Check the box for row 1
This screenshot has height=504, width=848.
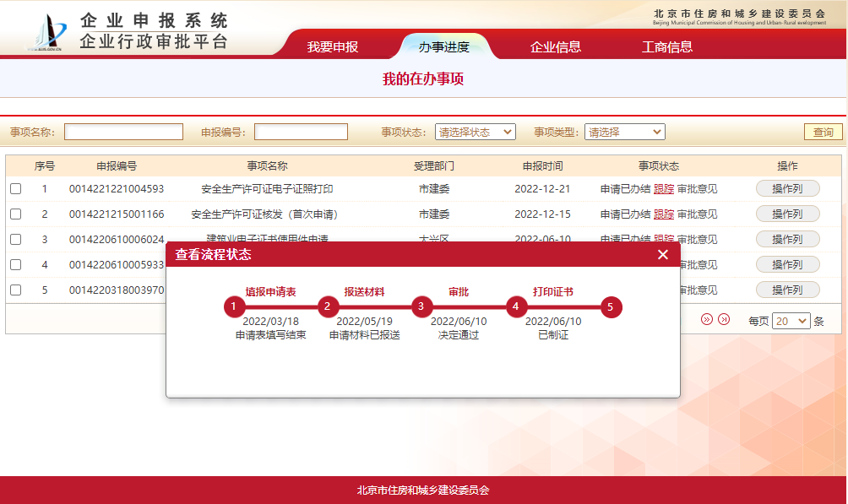15,189
